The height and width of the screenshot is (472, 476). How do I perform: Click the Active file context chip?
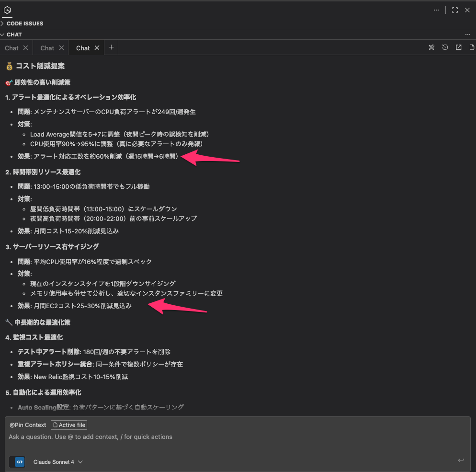click(x=69, y=425)
